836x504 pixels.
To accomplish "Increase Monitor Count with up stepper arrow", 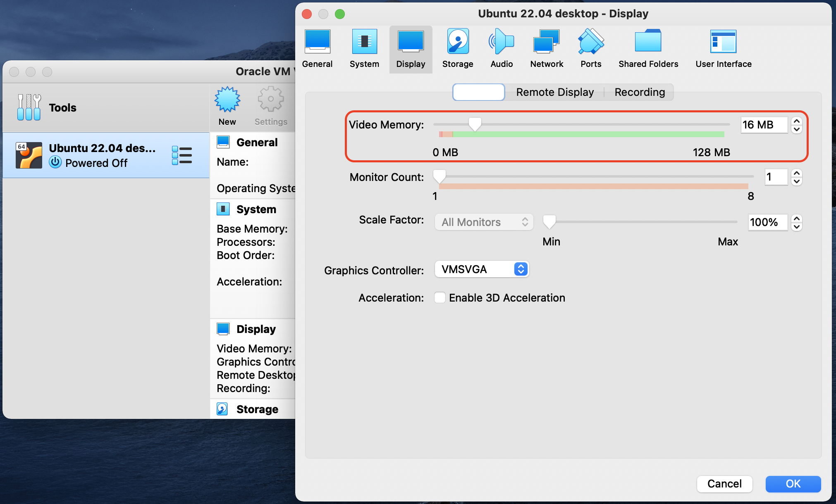I will pyautogui.click(x=797, y=173).
